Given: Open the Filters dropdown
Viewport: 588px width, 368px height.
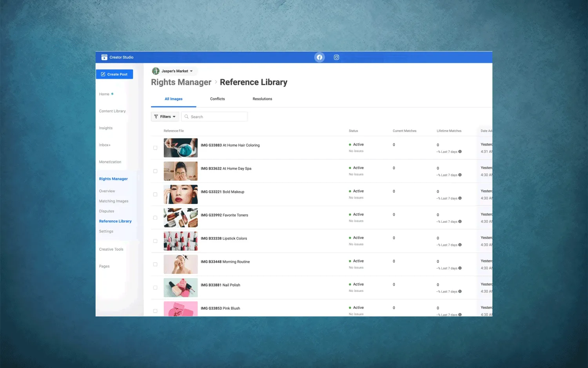Looking at the screenshot, I should pyautogui.click(x=165, y=117).
